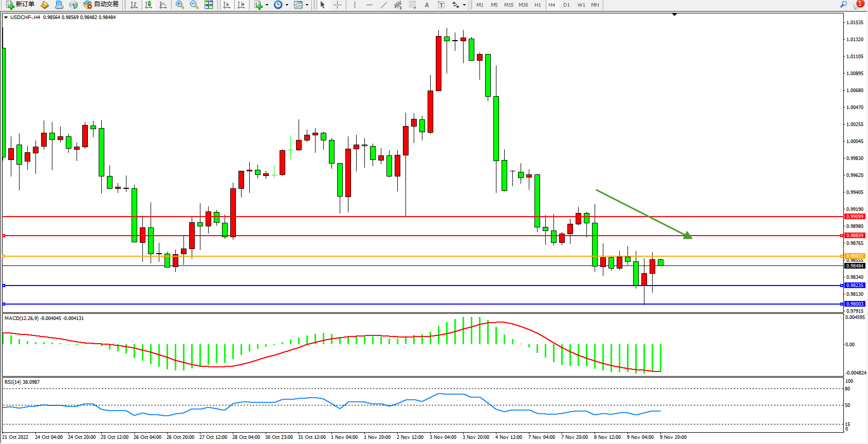Open the indicators list dropdown arrow
868x444 pixels.
267,5
